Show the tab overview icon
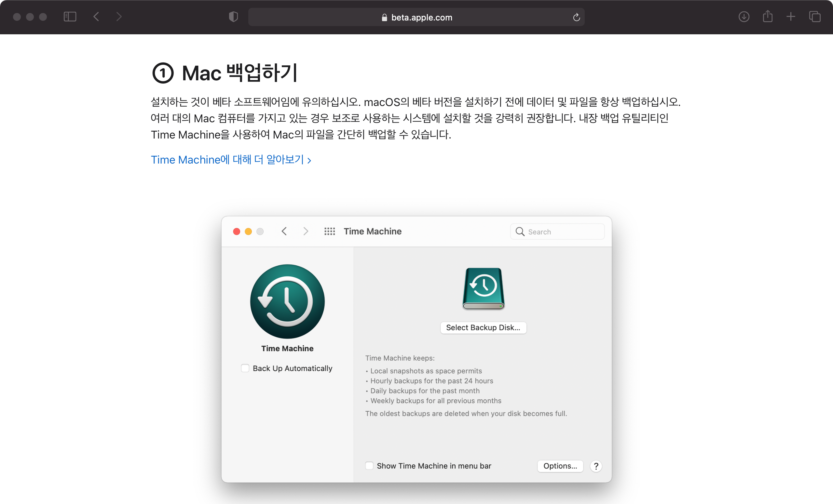Screen dimensions: 833x504 click(815, 17)
